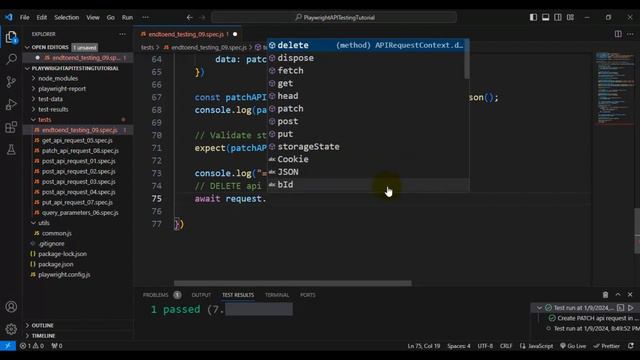Open remote window indicator in status bar

[8, 346]
